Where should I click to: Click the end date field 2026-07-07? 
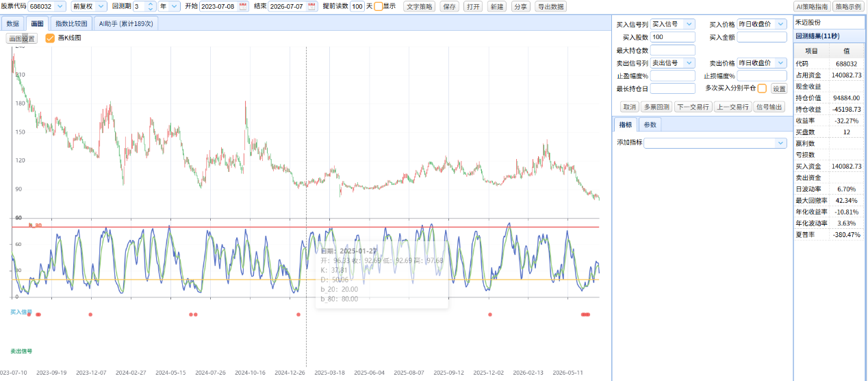(x=288, y=6)
